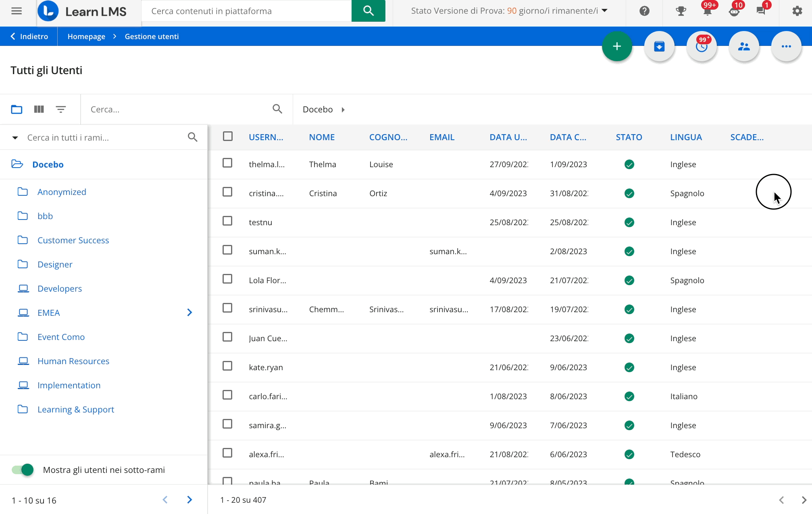Open the Customer Success branch
This screenshot has width=812, height=514.
point(73,240)
